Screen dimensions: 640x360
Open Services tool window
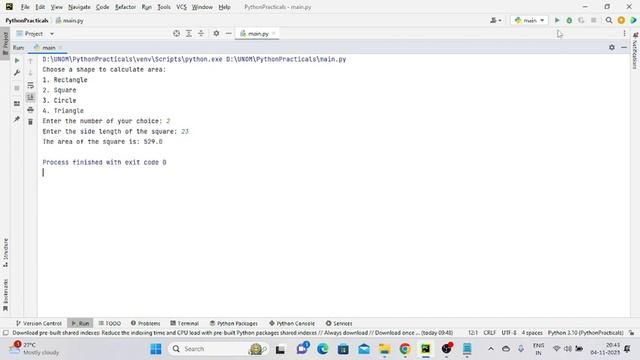tap(339, 323)
